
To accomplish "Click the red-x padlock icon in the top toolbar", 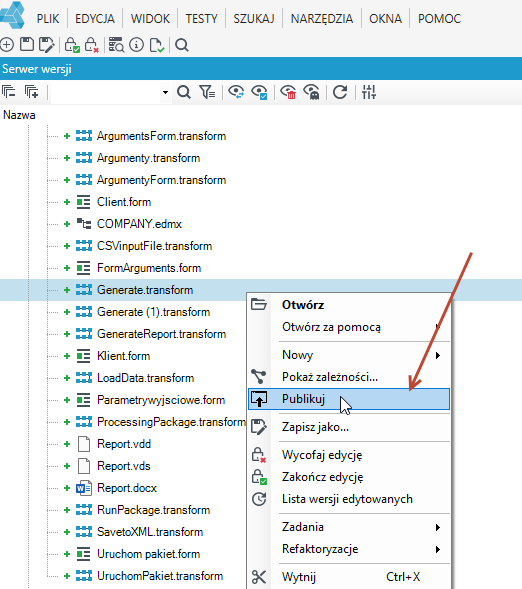I will pos(92,45).
